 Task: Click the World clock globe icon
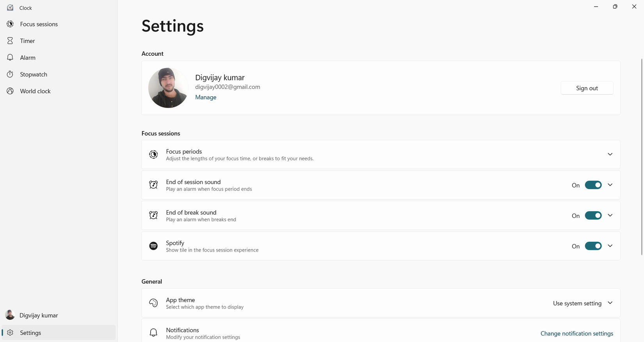(10, 91)
